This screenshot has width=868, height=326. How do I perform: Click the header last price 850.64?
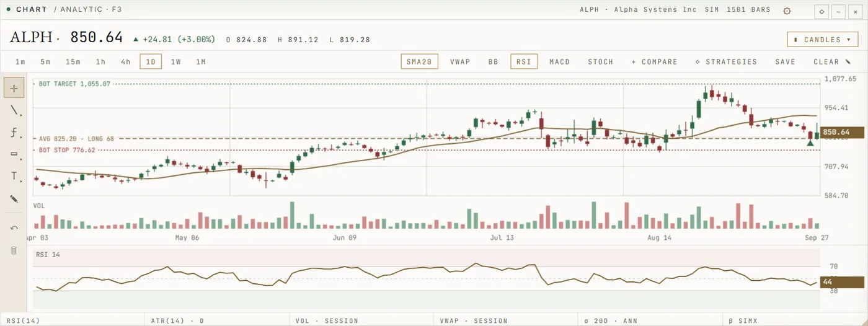coord(97,37)
